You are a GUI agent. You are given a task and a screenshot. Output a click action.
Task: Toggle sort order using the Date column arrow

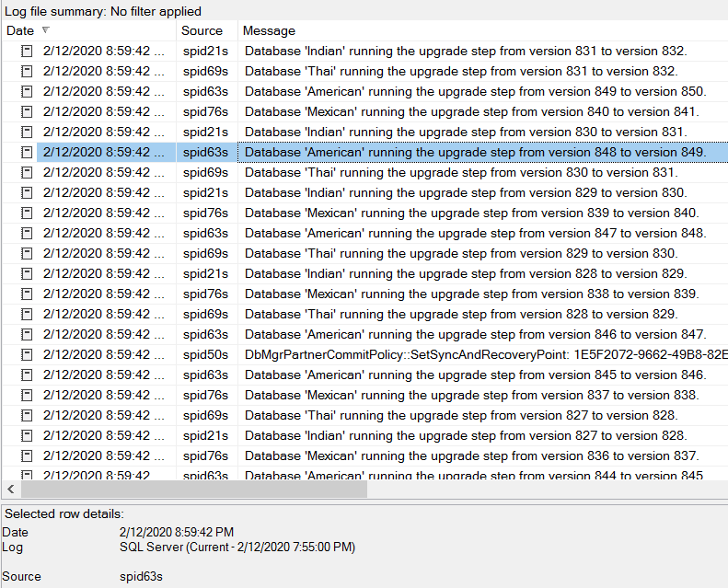pyautogui.click(x=45, y=30)
